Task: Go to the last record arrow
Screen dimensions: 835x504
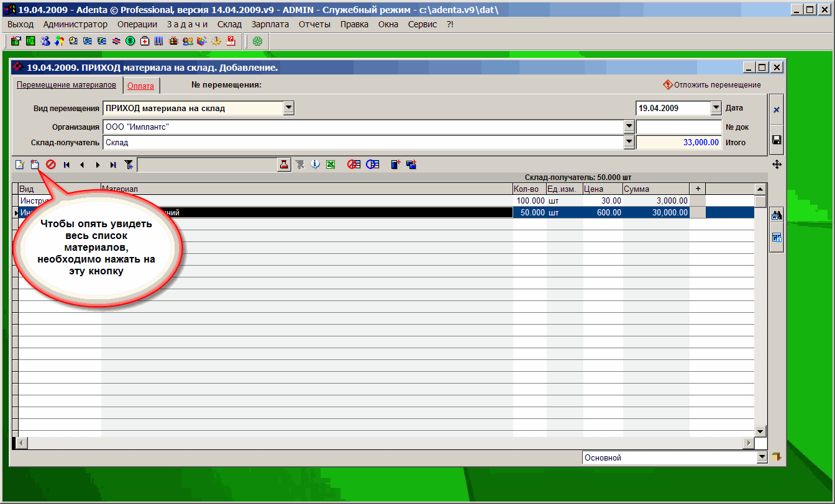Action: tap(113, 164)
